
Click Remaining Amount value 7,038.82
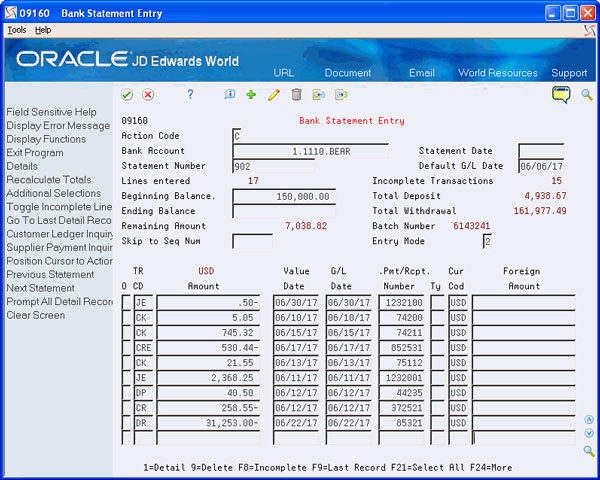(306, 226)
